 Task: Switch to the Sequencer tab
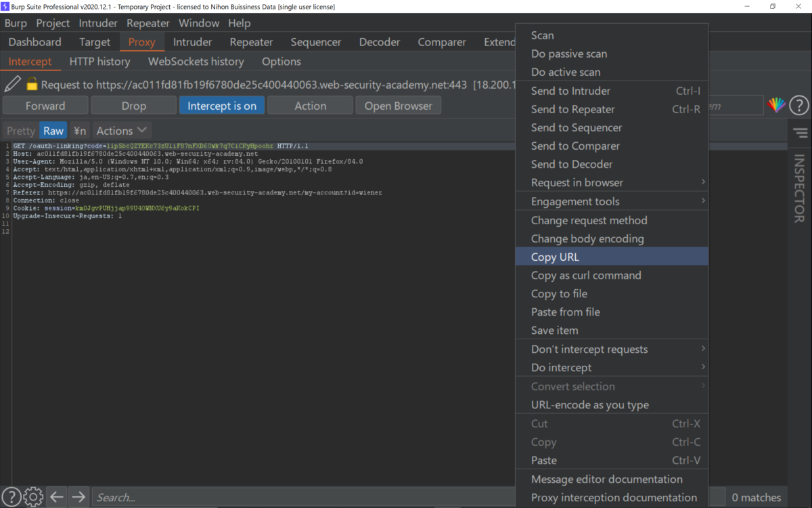316,42
